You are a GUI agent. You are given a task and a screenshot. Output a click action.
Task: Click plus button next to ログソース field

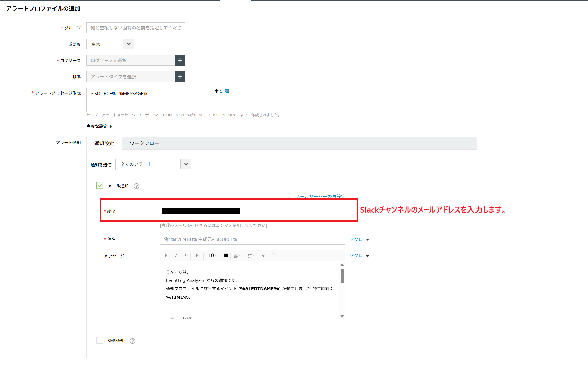click(180, 60)
